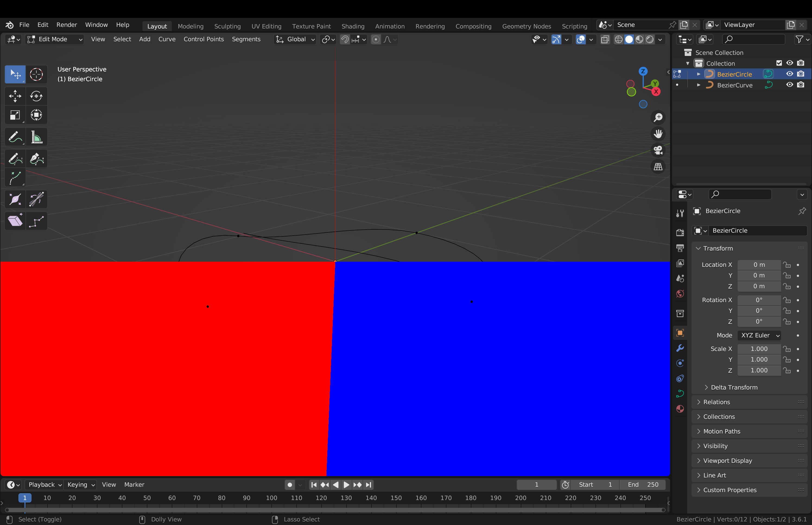The image size is (812, 525).
Task: Jump to the timeline start frame
Action: 314,485
